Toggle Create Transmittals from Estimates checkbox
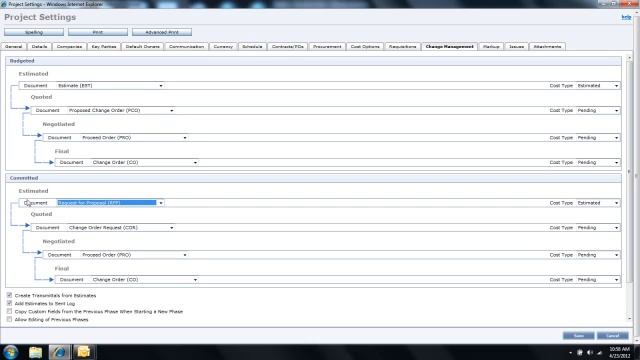The image size is (640, 360). [9, 295]
